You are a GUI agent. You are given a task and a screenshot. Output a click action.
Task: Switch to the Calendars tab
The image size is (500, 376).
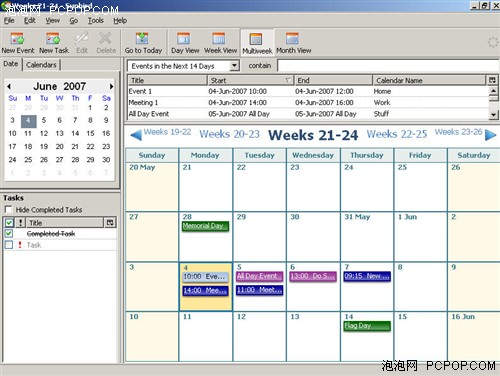(41, 65)
